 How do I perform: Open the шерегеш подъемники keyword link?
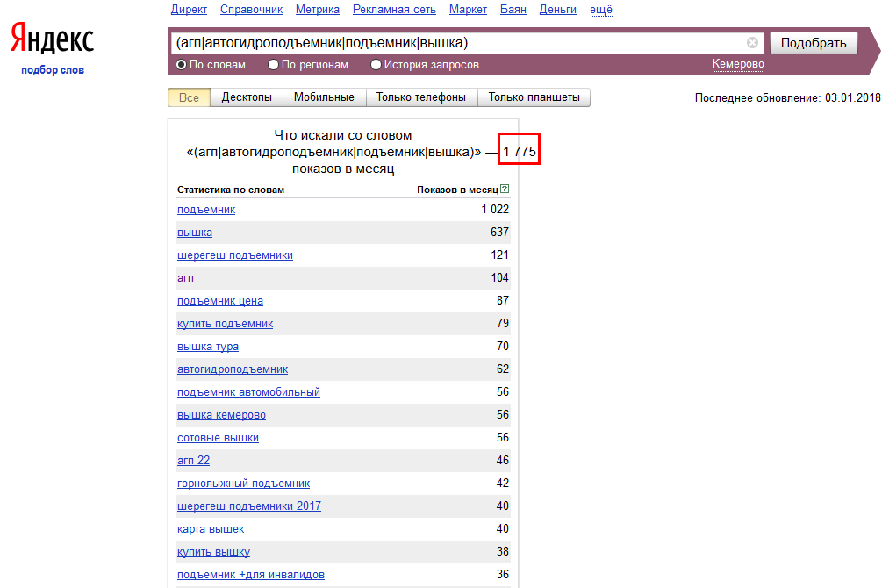coord(235,255)
